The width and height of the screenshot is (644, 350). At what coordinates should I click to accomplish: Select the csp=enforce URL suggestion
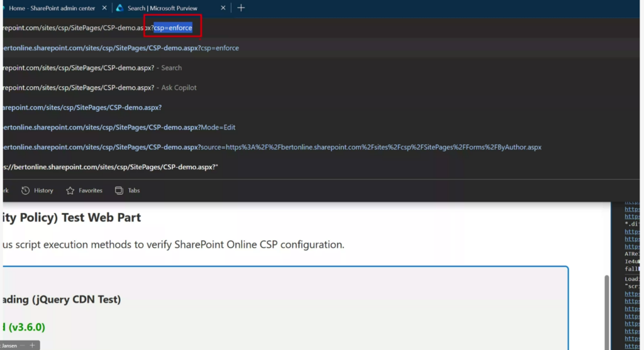point(119,48)
